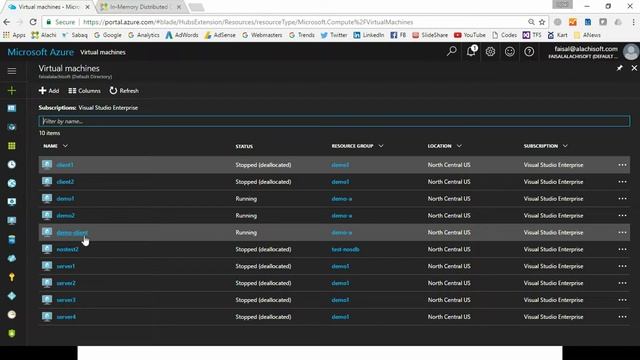Click the Add button in blade toolbar
Image resolution: width=640 pixels, height=360 pixels.
coord(49,91)
